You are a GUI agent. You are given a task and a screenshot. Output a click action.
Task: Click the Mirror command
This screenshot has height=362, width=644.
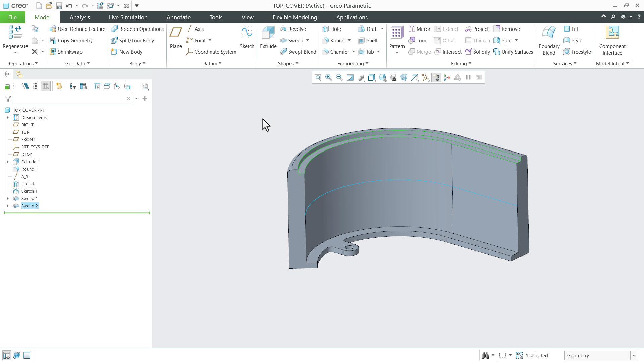pos(419,29)
